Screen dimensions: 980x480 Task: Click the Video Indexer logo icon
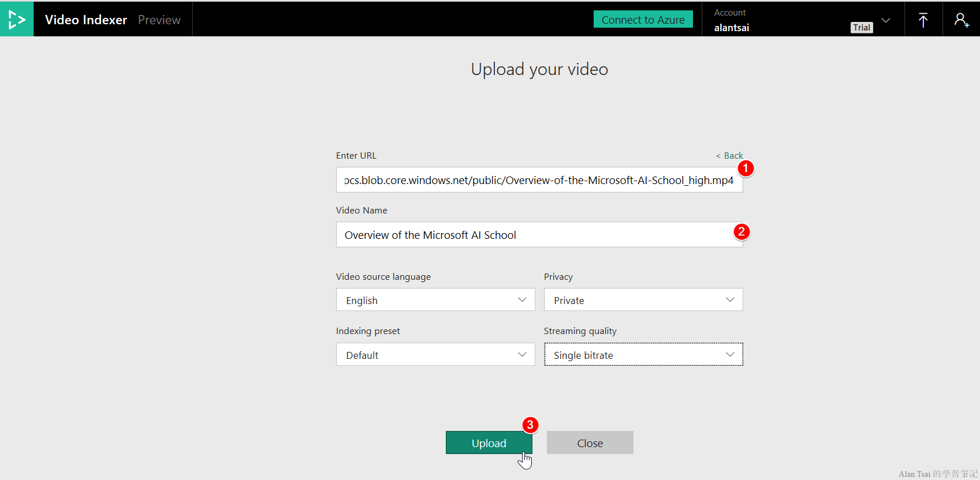click(x=17, y=20)
